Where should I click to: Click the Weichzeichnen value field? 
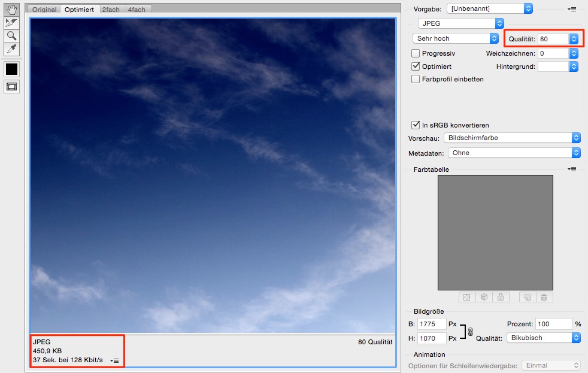pyautogui.click(x=553, y=53)
